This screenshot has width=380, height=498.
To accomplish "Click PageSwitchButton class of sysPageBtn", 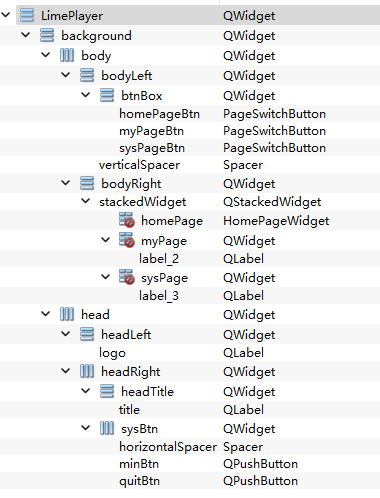I will [274, 148].
